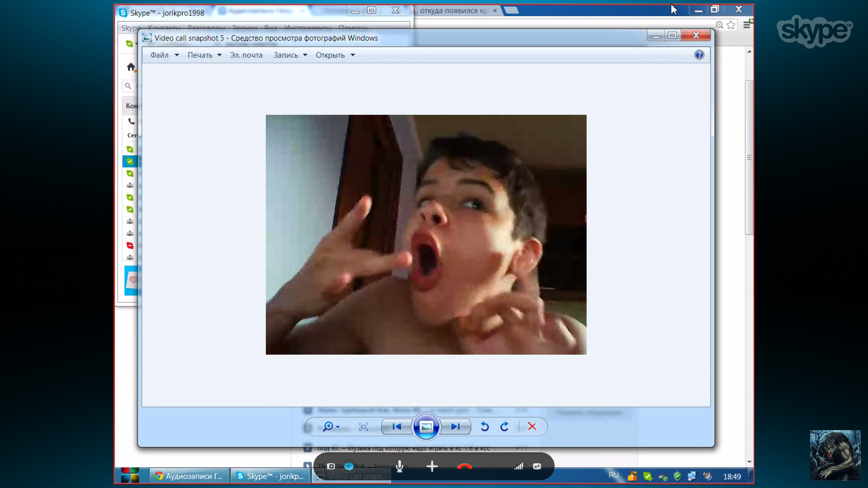Mute the microphone in call bar
The height and width of the screenshot is (488, 868).
(x=400, y=466)
